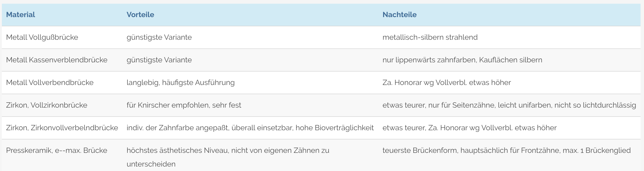Select the Presskeramik, e--max. Brücke cell

pos(57,150)
